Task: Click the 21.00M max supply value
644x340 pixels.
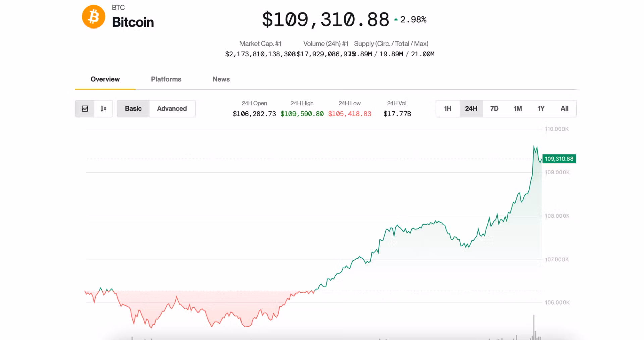Action: point(423,54)
